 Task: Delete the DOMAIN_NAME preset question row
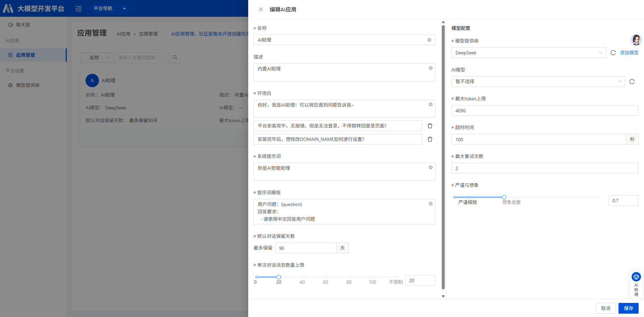click(x=430, y=139)
